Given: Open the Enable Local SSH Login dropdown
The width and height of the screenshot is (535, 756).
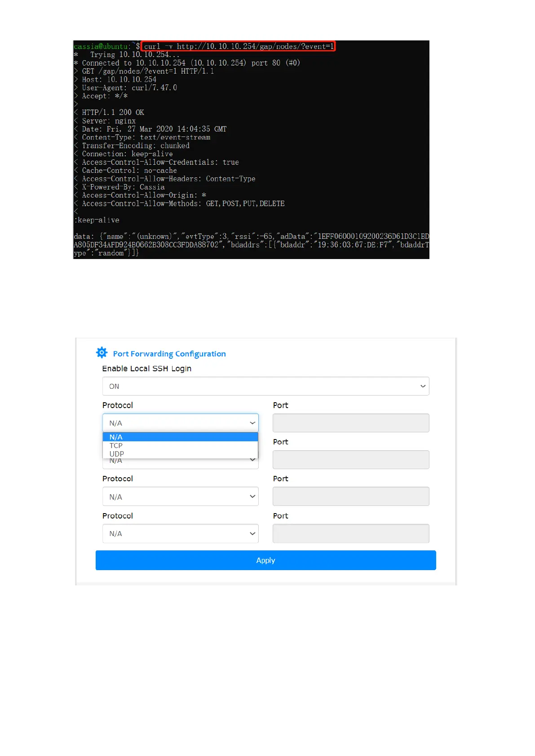Looking at the screenshot, I should click(x=265, y=386).
